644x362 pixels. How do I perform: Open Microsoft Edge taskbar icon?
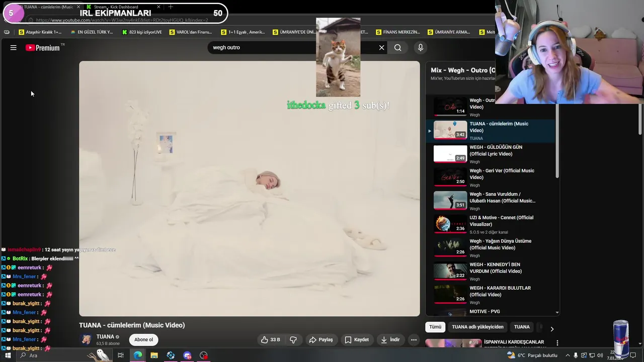[137, 355]
